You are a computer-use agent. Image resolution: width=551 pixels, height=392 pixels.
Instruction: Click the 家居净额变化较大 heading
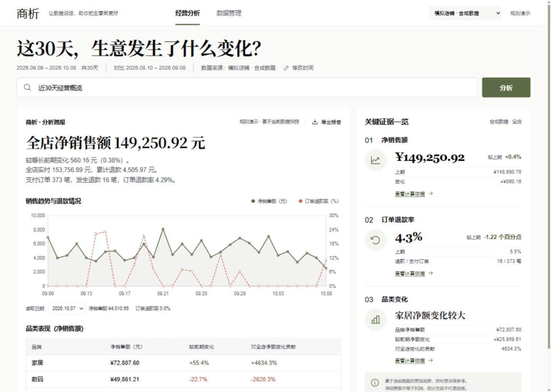pyautogui.click(x=430, y=316)
